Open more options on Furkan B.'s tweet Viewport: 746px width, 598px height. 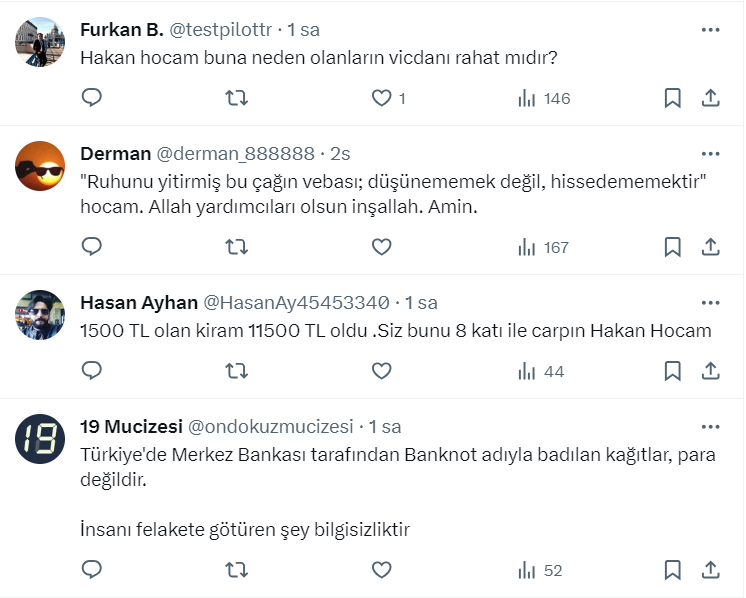click(x=710, y=30)
